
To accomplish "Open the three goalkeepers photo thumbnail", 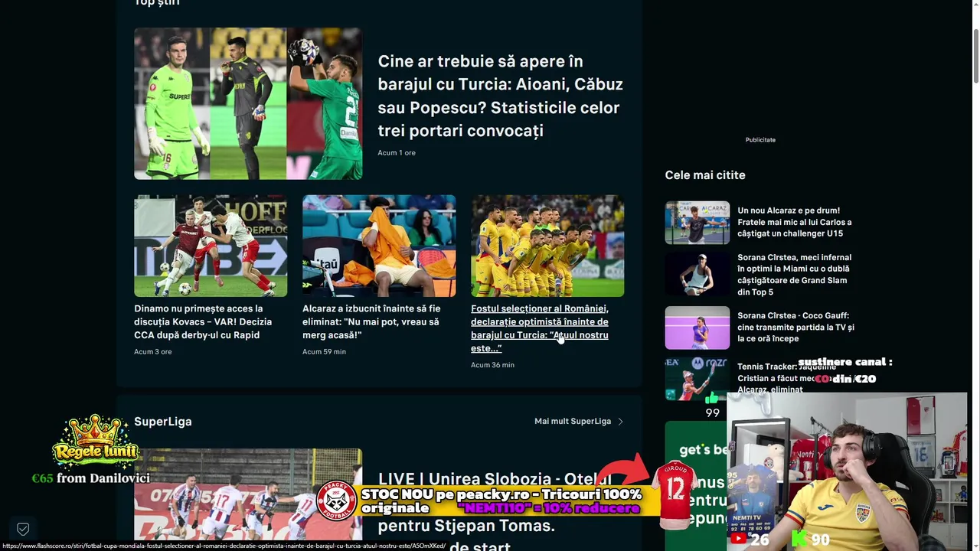I will pos(248,103).
